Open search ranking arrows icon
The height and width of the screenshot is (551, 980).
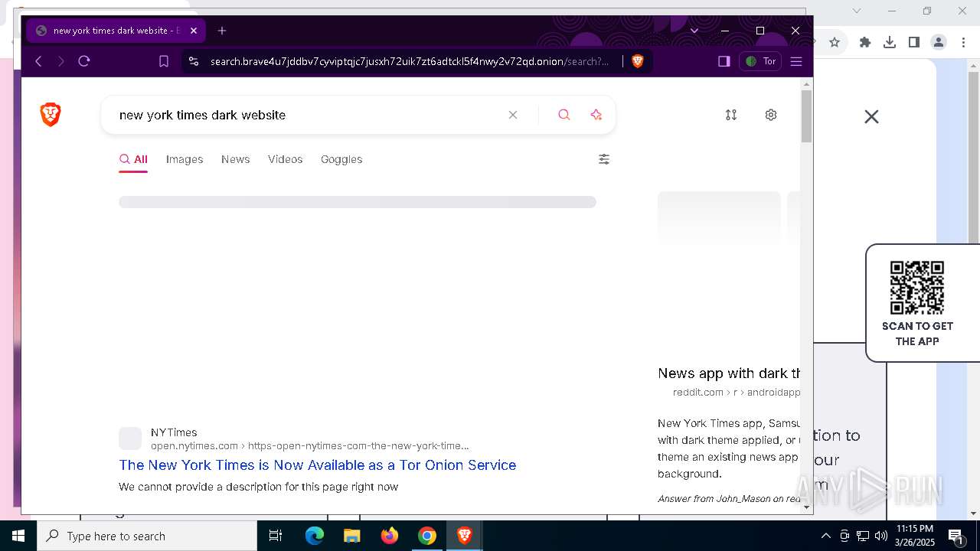731,115
